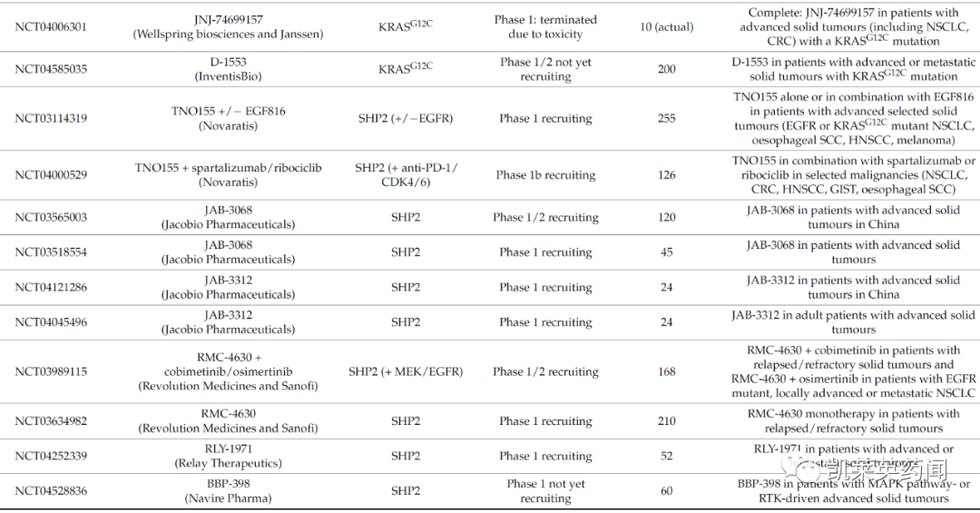
Task: Open trial NCT04000529 entry
Action: (51, 174)
